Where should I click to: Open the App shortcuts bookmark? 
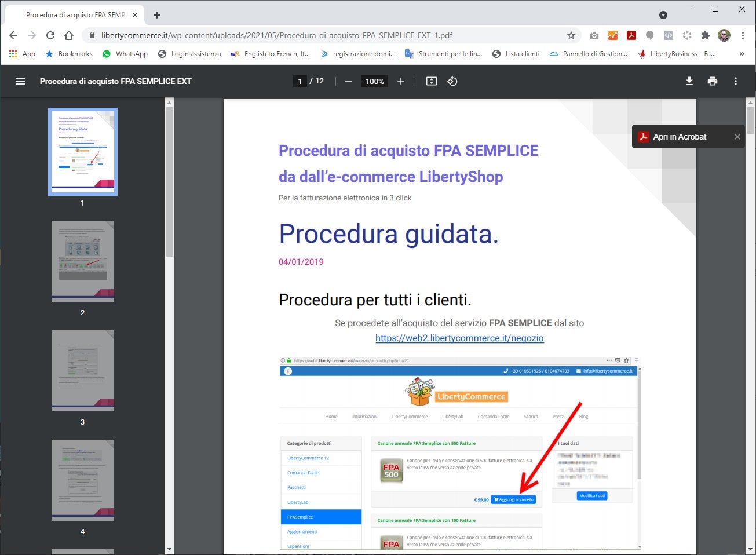tap(22, 54)
